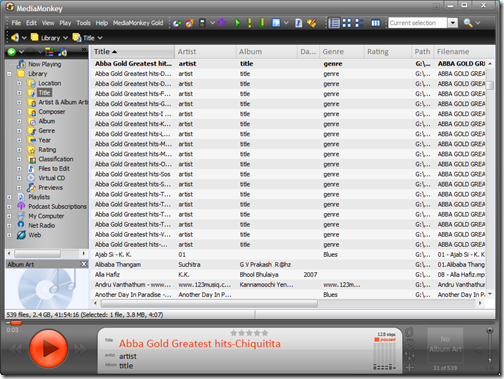Select the Year tree item
This screenshot has width=504, height=379.
point(45,140)
